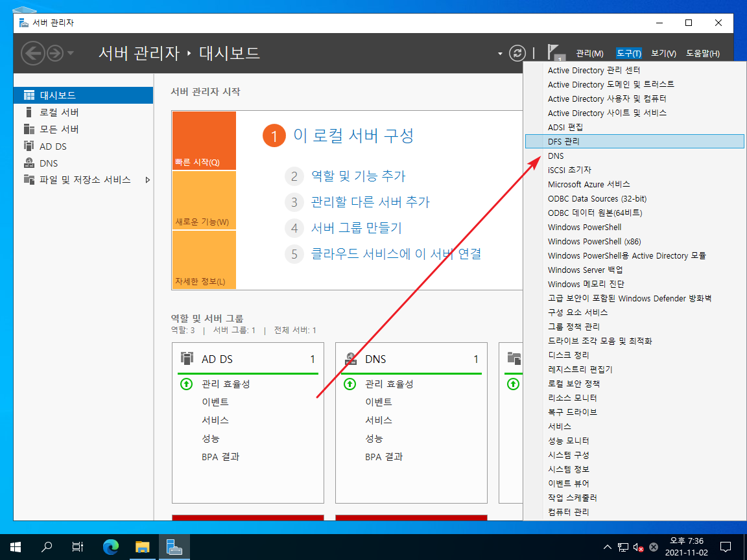Click the AD DS tile header icon
The image size is (747, 560).
coord(187,358)
